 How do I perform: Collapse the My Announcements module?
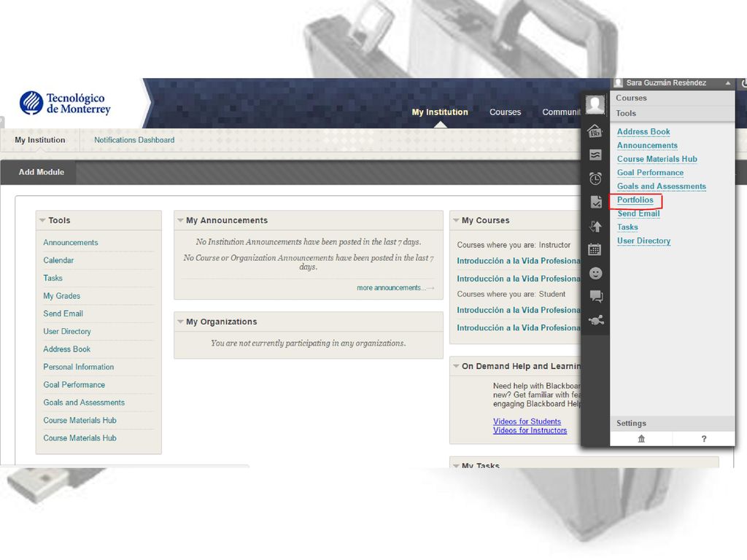tap(181, 220)
